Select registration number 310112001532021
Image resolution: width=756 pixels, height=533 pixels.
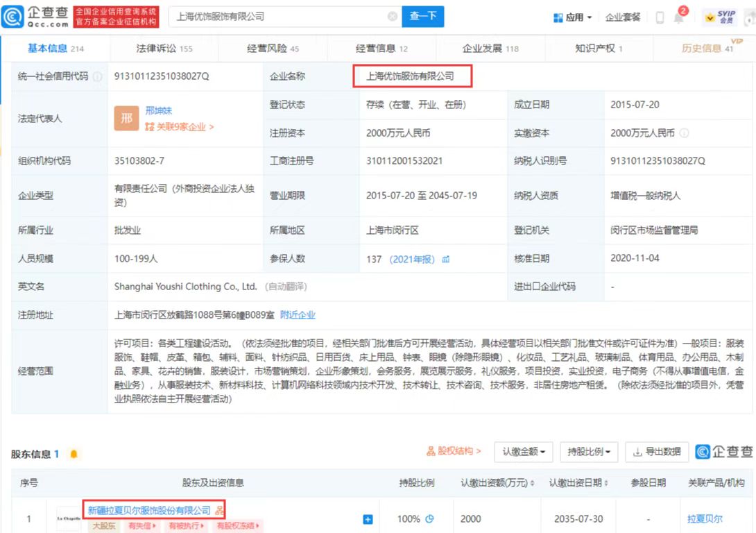(x=404, y=161)
